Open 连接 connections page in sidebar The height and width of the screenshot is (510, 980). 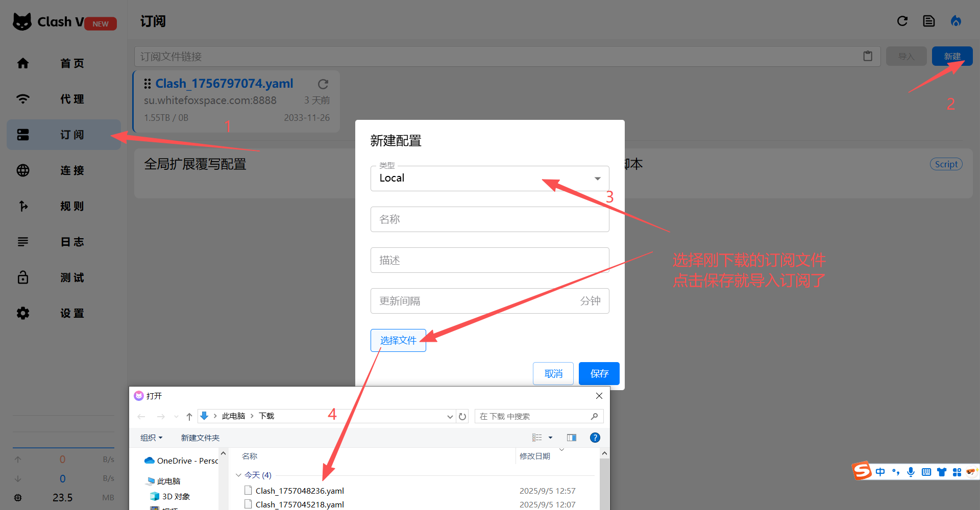(x=64, y=170)
